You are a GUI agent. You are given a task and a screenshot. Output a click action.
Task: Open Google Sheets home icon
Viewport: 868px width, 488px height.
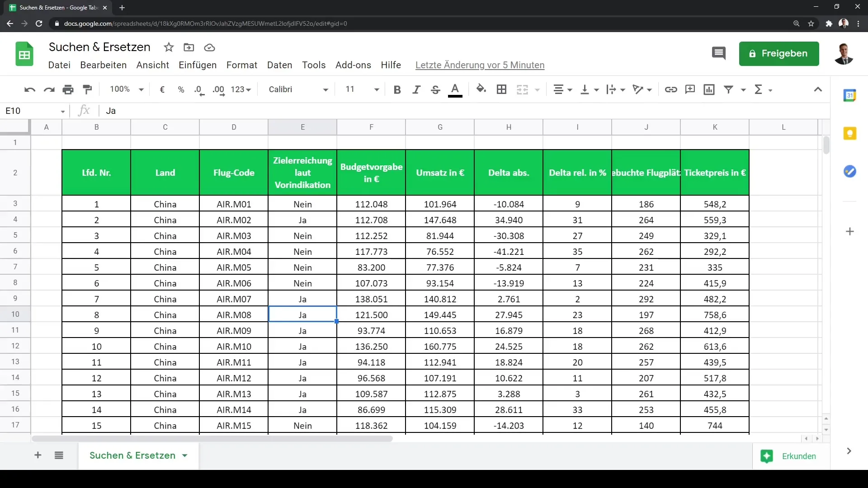pyautogui.click(x=24, y=54)
